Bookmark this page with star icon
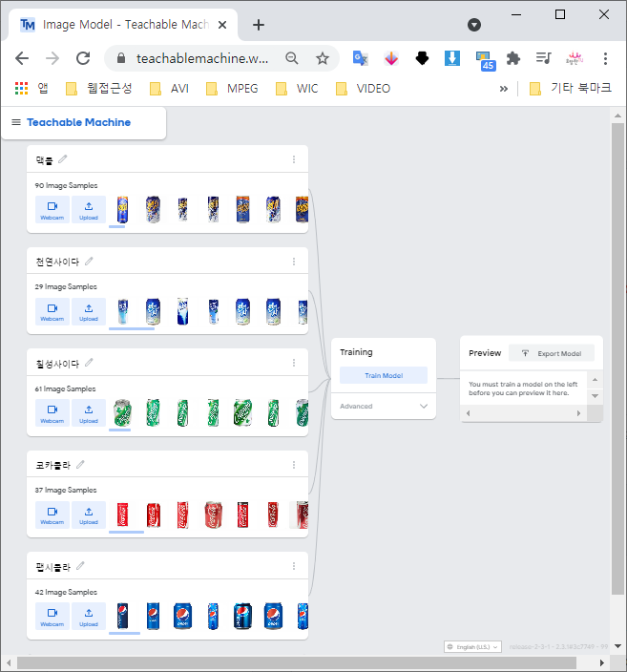This screenshot has height=672, width=627. pyautogui.click(x=323, y=58)
